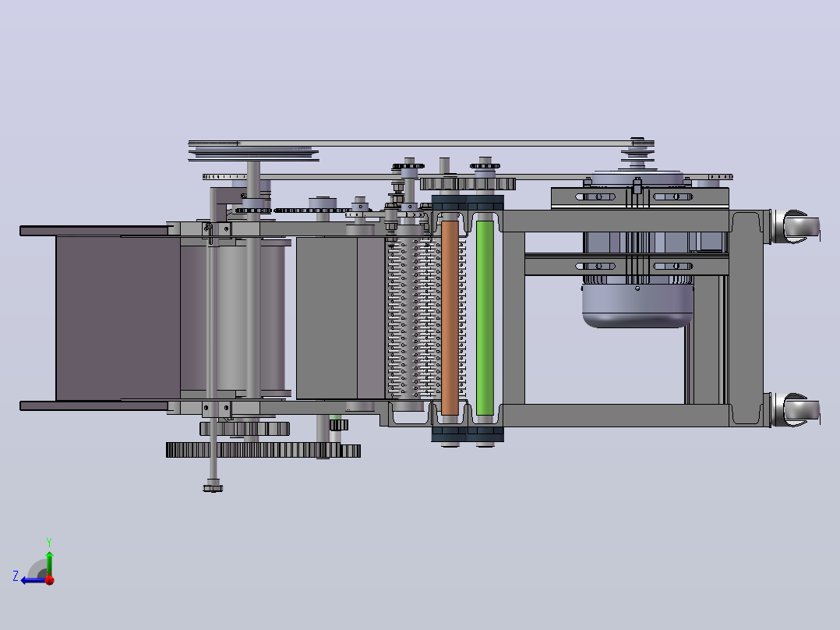Click the red origin ball of orientation triad

tap(50, 580)
